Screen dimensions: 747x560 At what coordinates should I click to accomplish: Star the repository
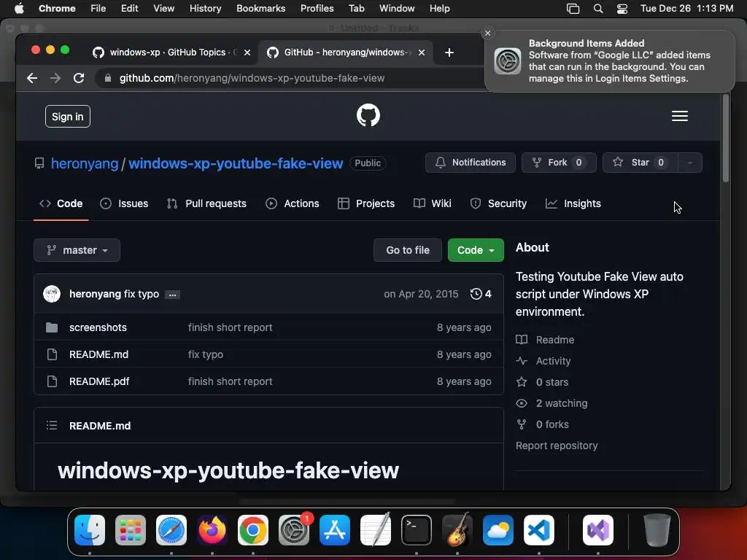pos(640,163)
